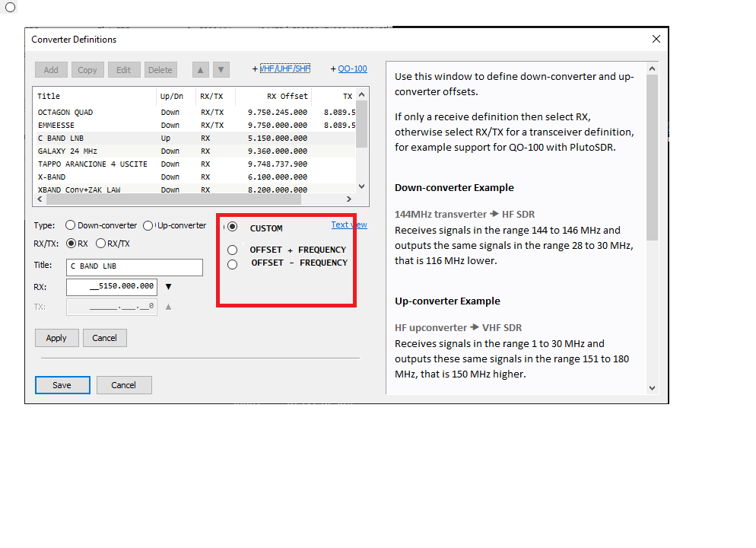Close the Converter Definitions window

click(656, 39)
